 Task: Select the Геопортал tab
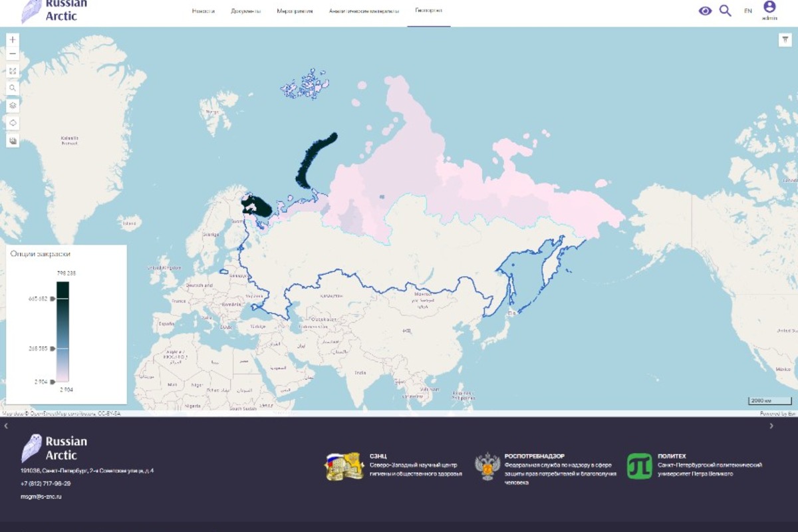click(x=428, y=11)
